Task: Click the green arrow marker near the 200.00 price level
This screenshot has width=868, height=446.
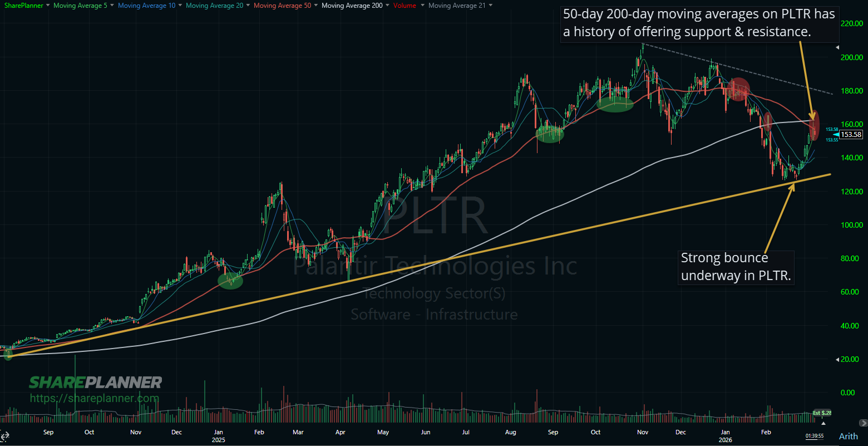Action: (839, 48)
